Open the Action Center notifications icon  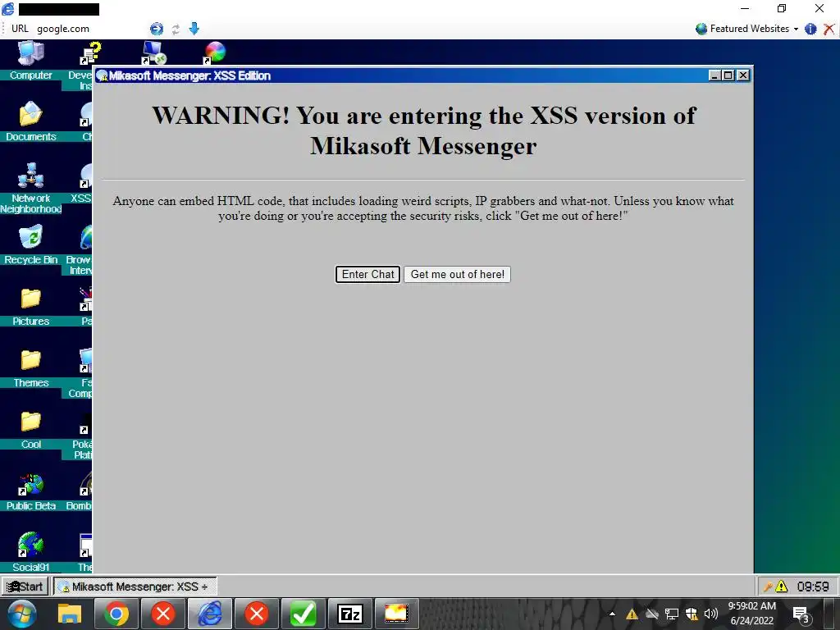801,614
